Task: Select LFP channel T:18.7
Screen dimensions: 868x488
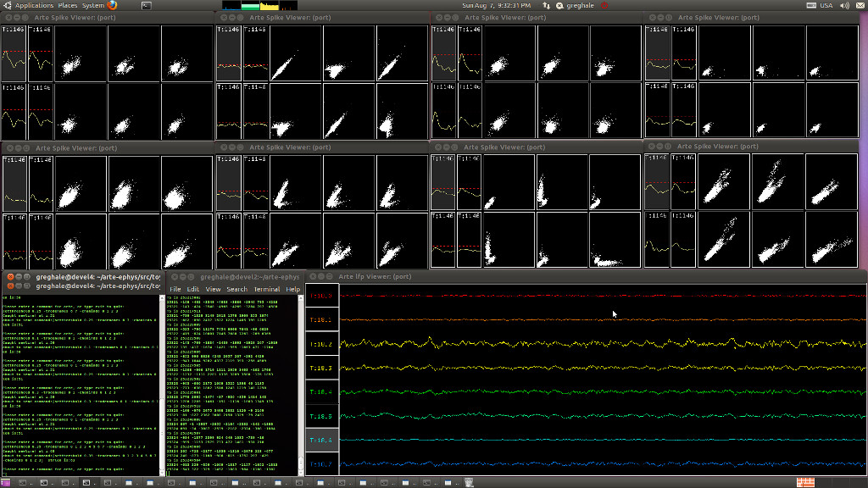Action: [321, 463]
